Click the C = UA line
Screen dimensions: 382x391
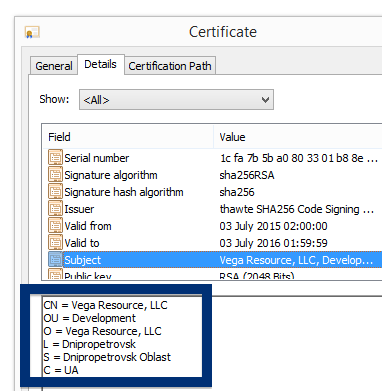point(61,370)
